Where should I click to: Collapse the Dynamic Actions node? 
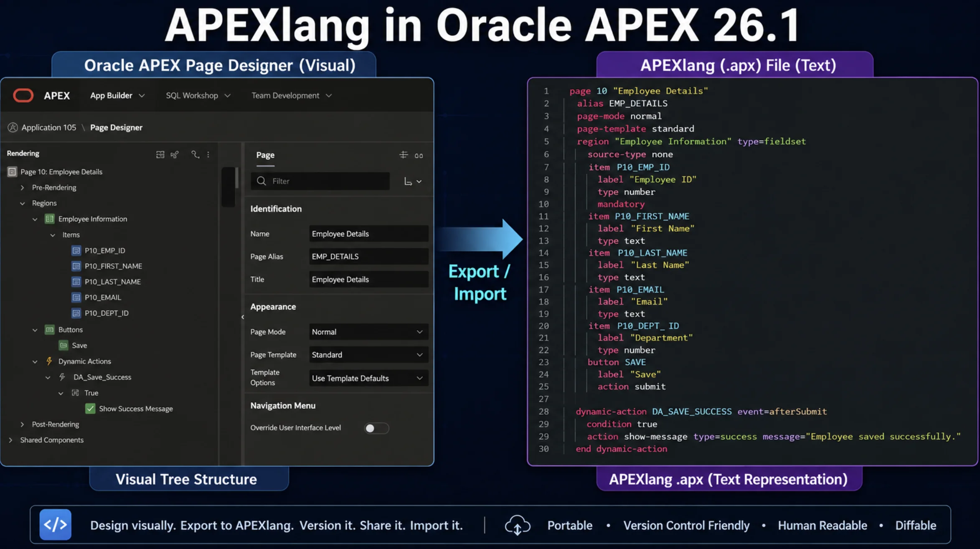click(35, 361)
